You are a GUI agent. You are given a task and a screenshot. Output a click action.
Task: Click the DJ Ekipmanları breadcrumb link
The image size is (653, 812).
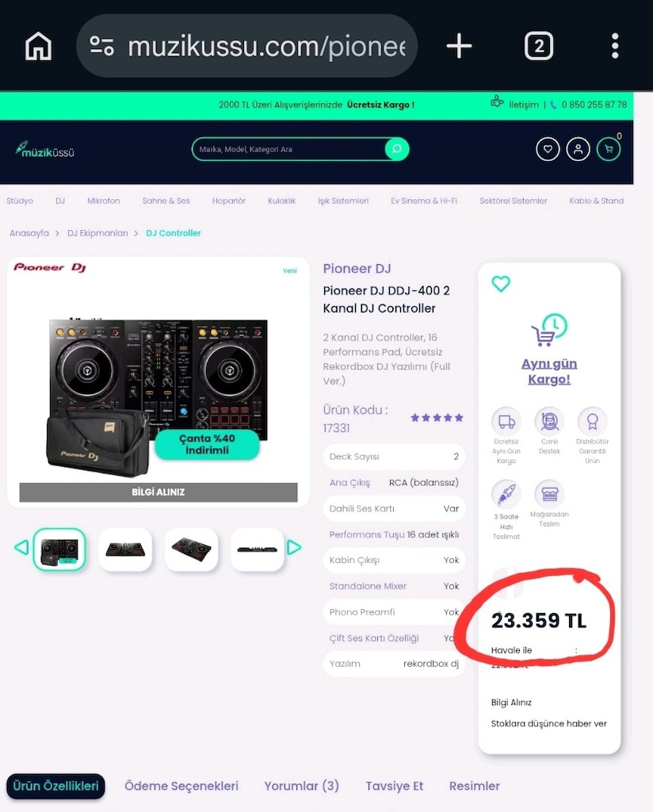point(97,233)
